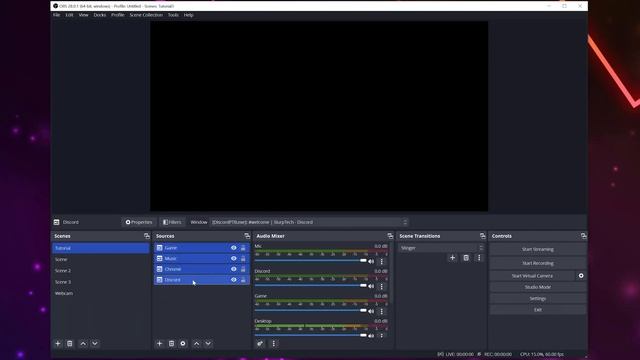Open Properties of Discord source

[x=139, y=222]
